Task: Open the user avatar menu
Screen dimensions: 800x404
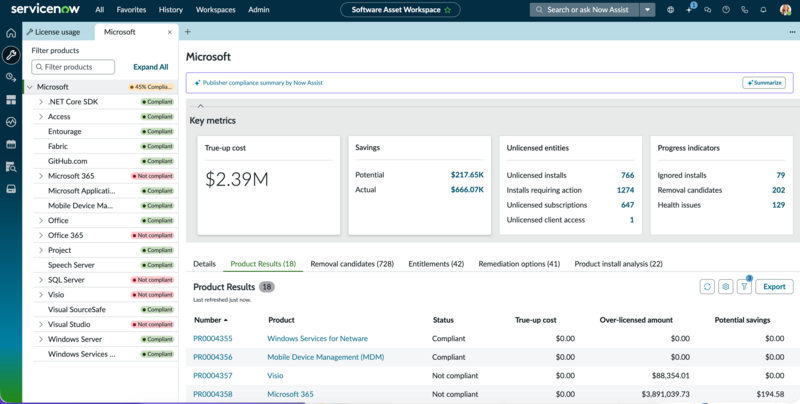Action: coord(785,10)
